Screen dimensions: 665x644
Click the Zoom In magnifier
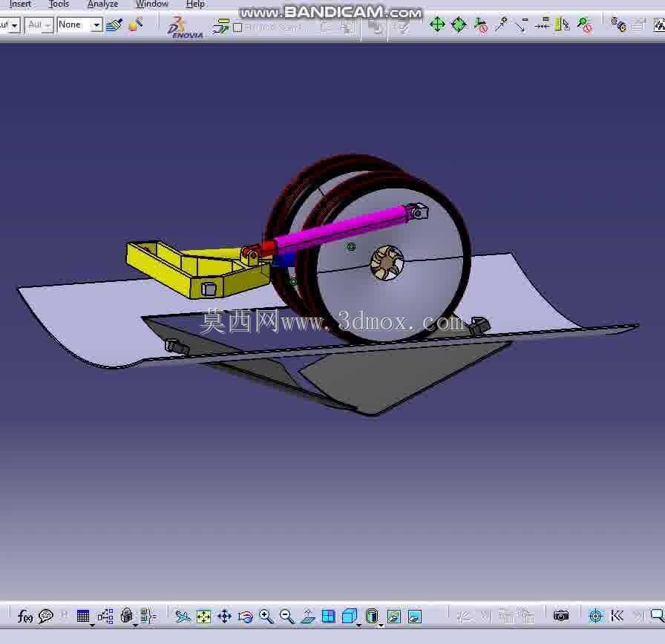click(266, 616)
